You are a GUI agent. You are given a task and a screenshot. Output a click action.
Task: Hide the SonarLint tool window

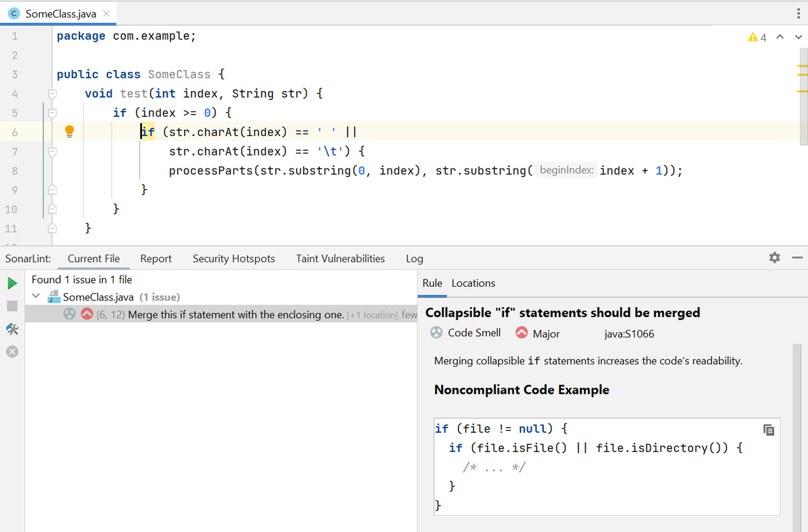point(796,258)
